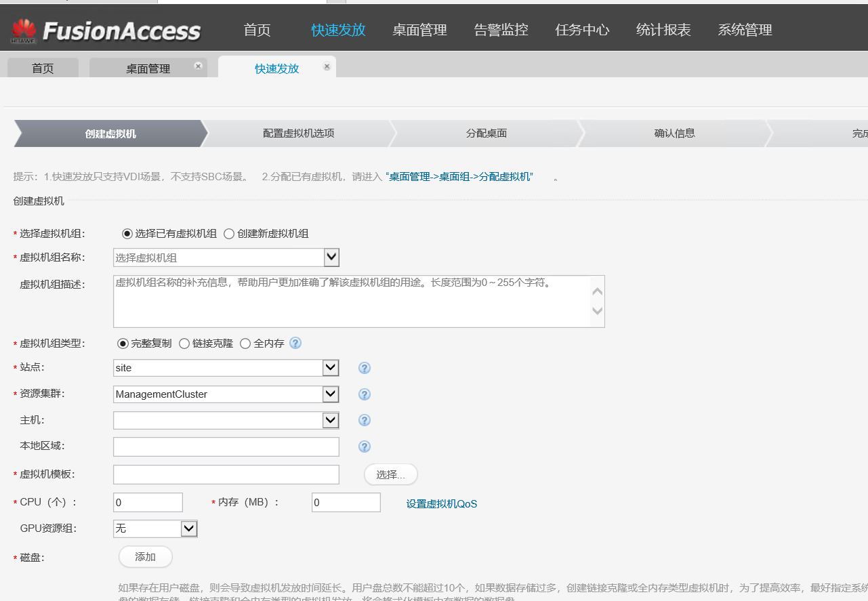Screen dimensions: 868x601
Task: Click 配置虚拟机选项 wizard step
Action: 299,133
